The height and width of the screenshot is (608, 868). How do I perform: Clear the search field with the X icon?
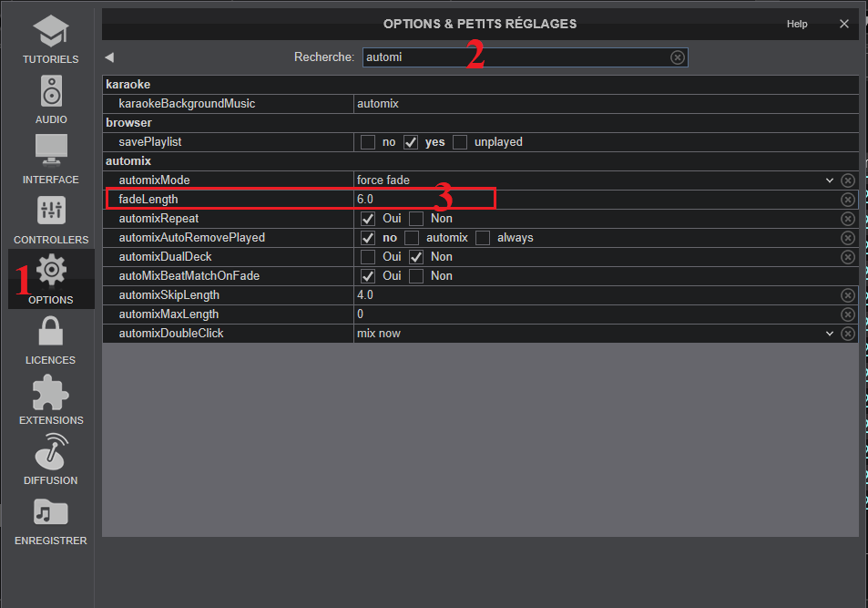click(x=678, y=57)
